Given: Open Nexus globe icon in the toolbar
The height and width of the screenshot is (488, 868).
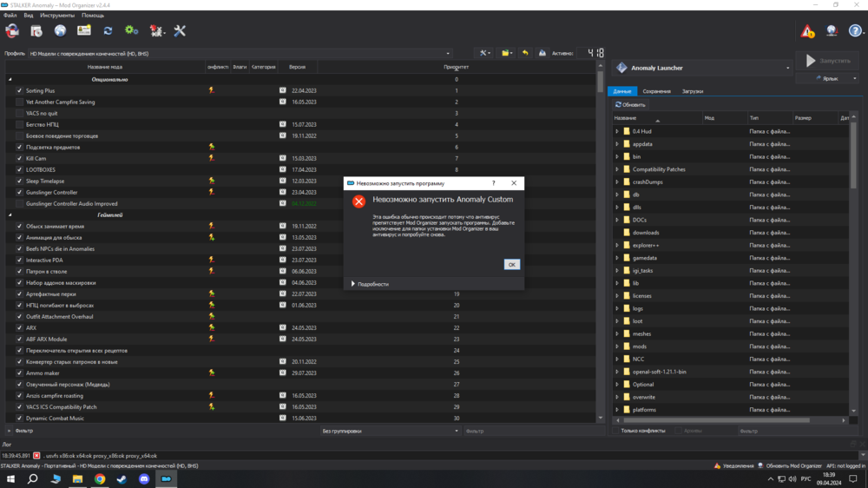Looking at the screenshot, I should coord(60,31).
